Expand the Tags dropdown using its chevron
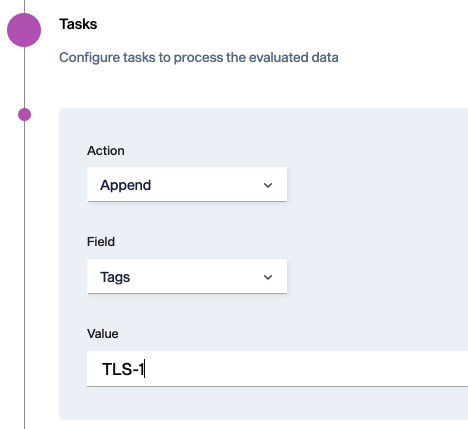Image resolution: width=468 pixels, height=429 pixels. [x=268, y=277]
